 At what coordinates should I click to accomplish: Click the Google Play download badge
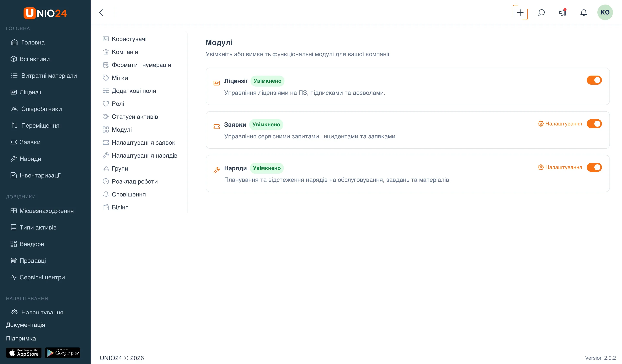[x=62, y=353]
